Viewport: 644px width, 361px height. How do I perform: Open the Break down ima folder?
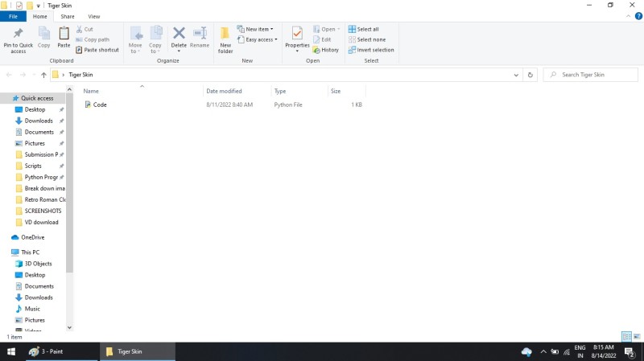(x=44, y=188)
